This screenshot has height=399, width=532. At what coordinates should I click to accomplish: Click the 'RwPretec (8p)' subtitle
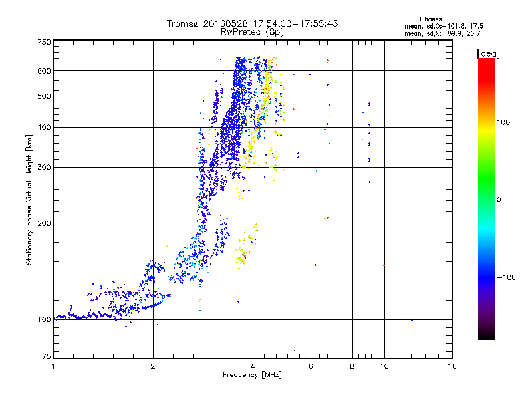pyautogui.click(x=253, y=32)
